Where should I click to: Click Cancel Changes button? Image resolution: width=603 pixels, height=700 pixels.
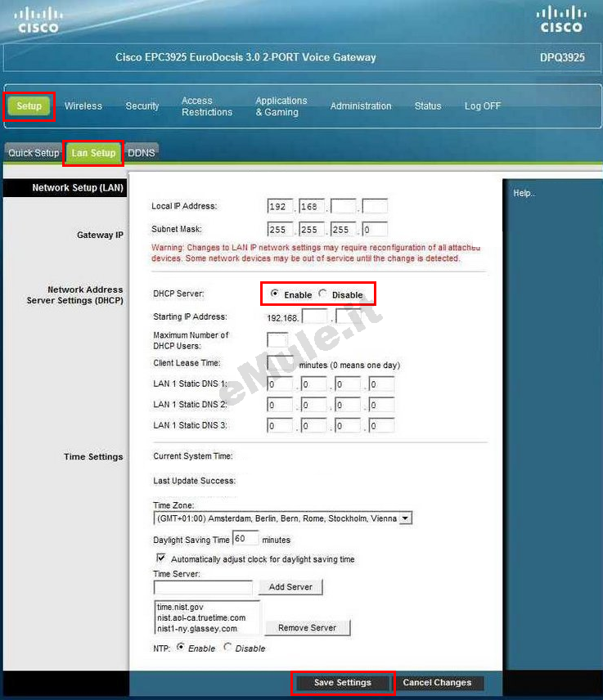tap(437, 683)
